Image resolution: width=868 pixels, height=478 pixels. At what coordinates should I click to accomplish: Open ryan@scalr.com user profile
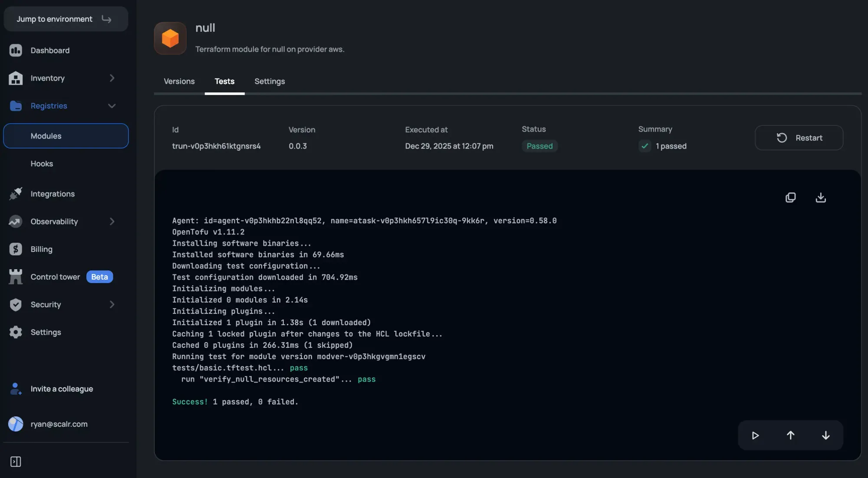tap(59, 424)
